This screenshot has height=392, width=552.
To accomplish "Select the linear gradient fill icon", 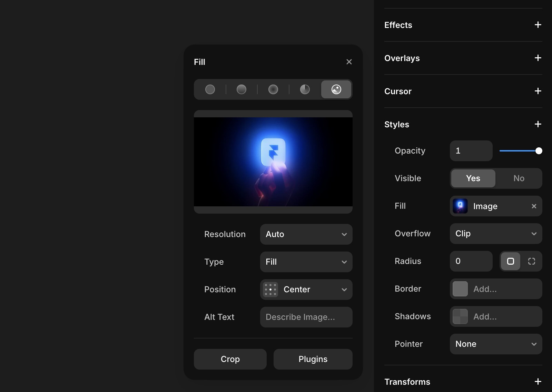I will [241, 89].
